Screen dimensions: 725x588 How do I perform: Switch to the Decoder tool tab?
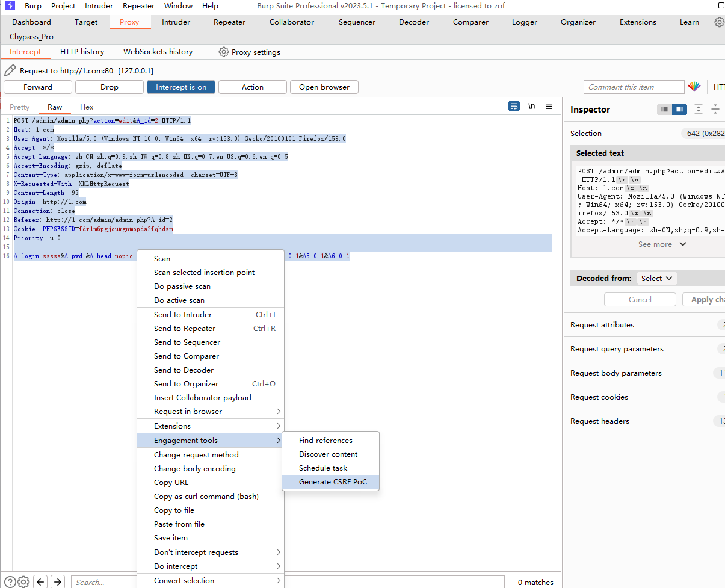pos(414,22)
